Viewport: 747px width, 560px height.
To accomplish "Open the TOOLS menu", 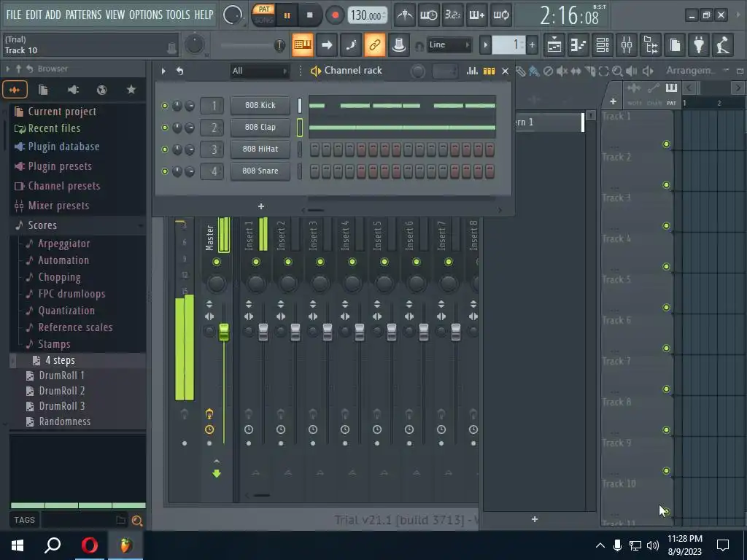I will pyautogui.click(x=178, y=15).
